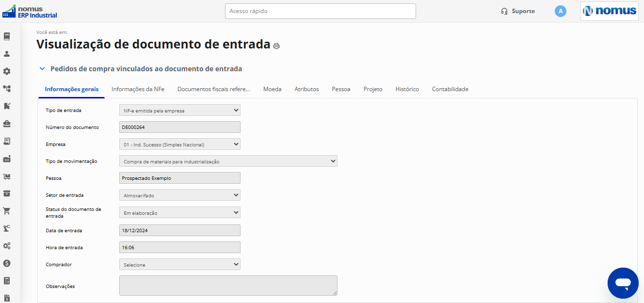
Task: Open the Atributos tab
Action: (x=306, y=89)
